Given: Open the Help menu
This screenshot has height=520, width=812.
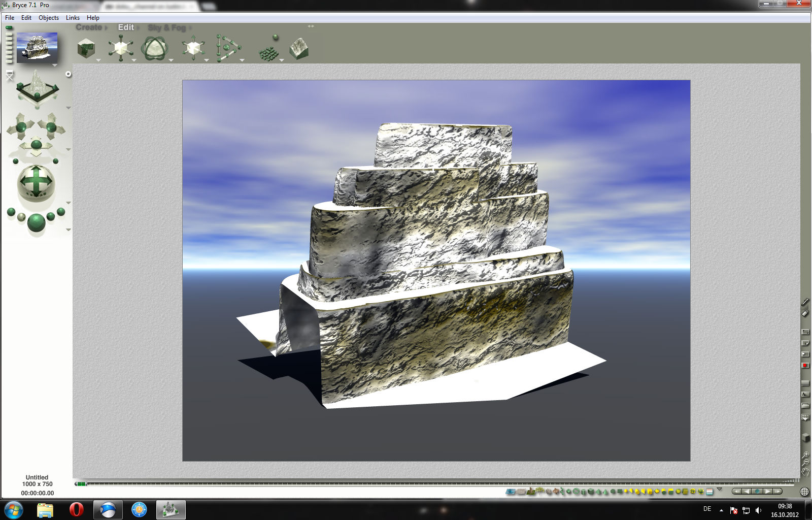Looking at the screenshot, I should [93, 18].
